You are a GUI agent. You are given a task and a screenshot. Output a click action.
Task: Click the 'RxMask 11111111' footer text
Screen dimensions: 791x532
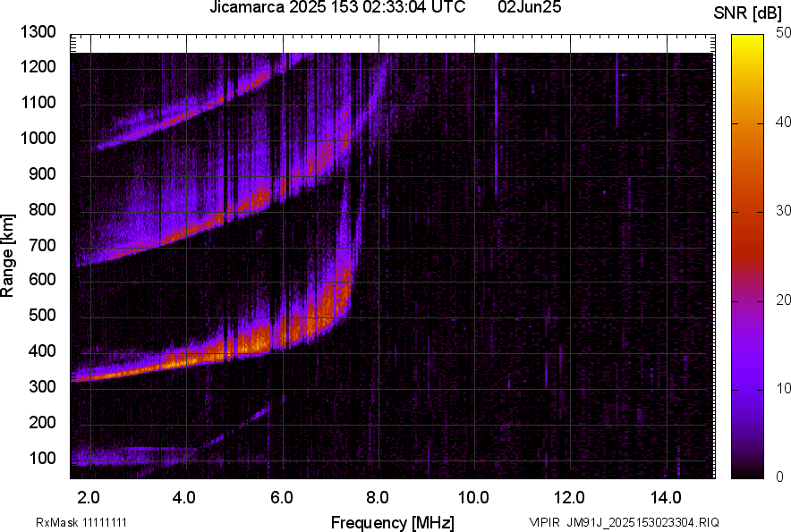(x=81, y=522)
